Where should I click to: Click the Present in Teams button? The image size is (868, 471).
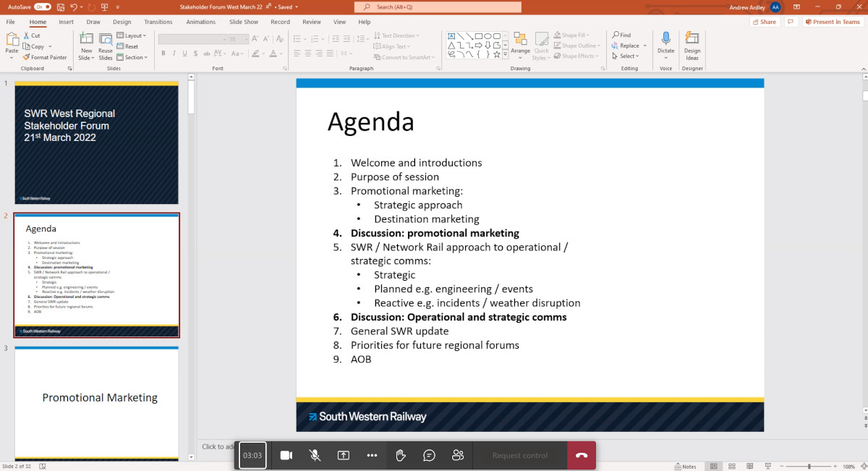click(x=833, y=22)
